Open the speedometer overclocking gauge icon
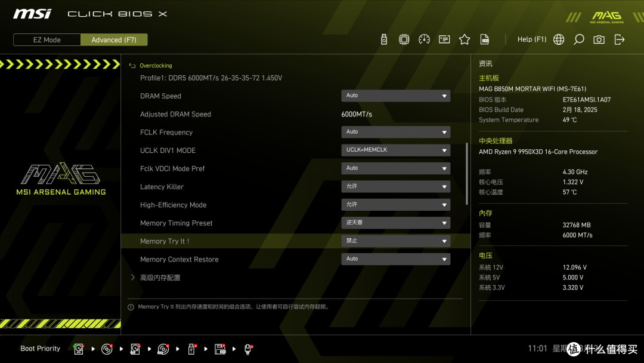Screen dimensions: 644x363 (425, 39)
